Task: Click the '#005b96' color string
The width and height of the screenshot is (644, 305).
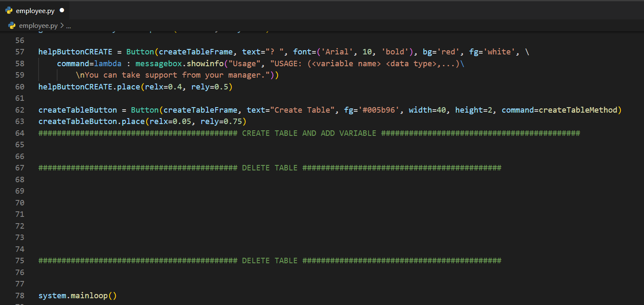Action: click(x=378, y=110)
